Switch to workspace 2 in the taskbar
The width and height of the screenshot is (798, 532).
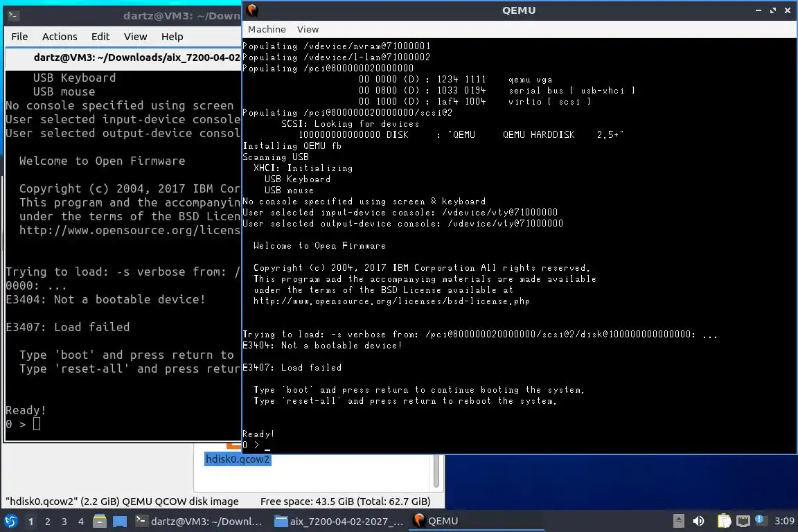(x=48, y=522)
